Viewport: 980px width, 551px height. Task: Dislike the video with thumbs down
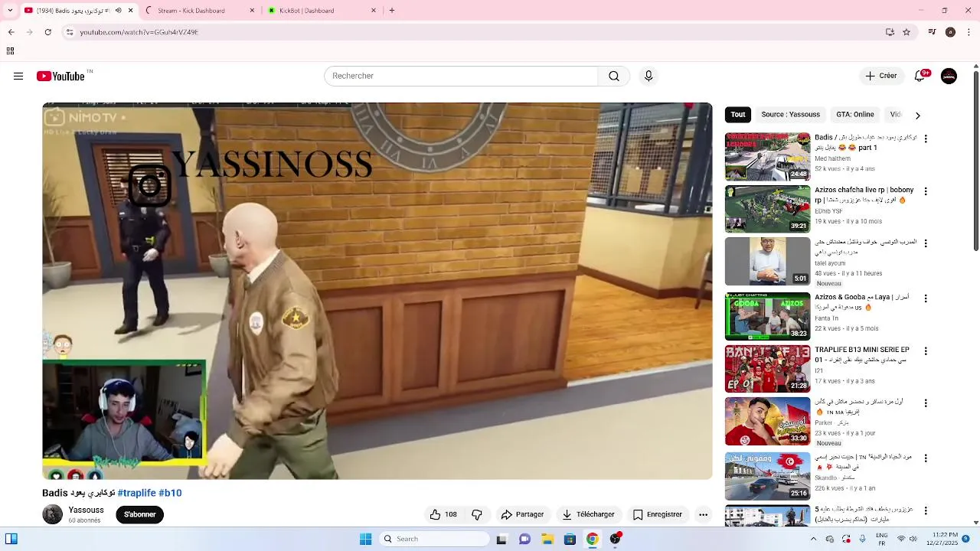[477, 514]
